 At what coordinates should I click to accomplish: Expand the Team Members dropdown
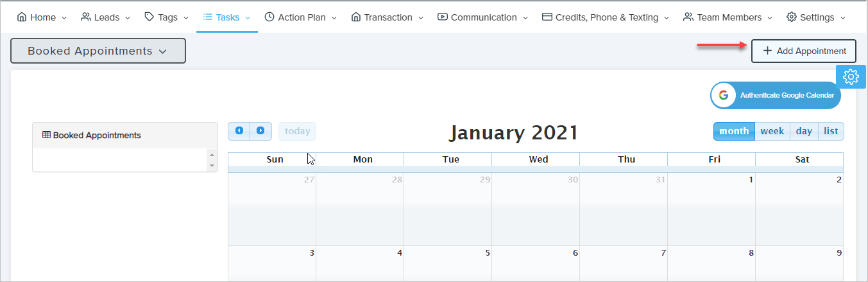tap(728, 17)
